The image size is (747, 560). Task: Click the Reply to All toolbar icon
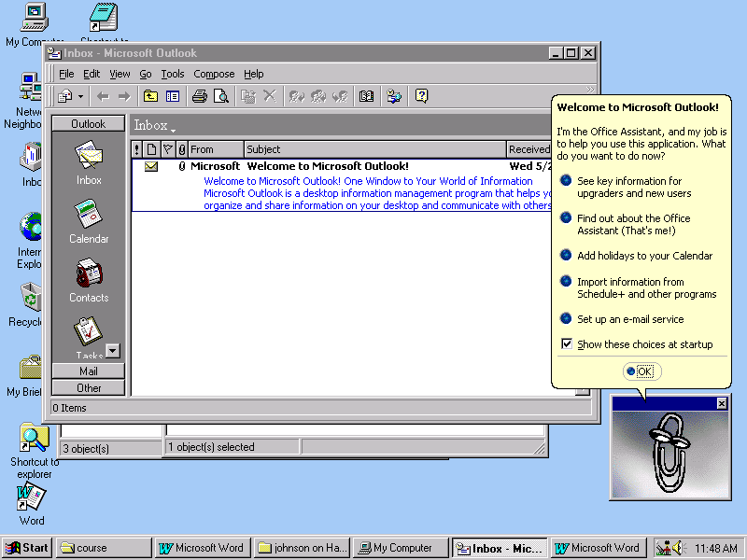[318, 97]
